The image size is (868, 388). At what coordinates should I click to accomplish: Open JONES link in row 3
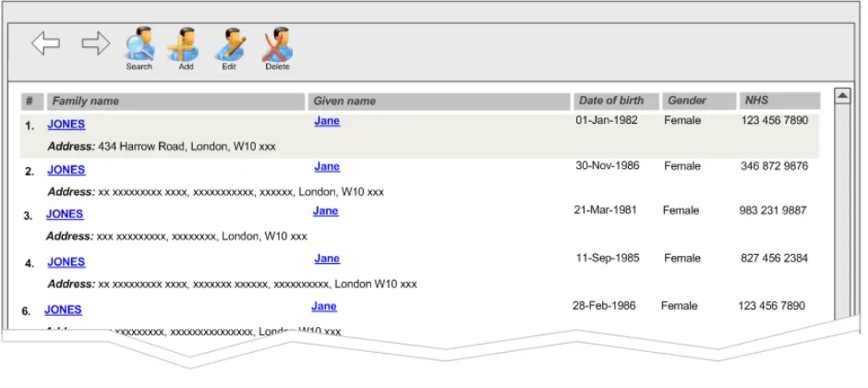(65, 214)
